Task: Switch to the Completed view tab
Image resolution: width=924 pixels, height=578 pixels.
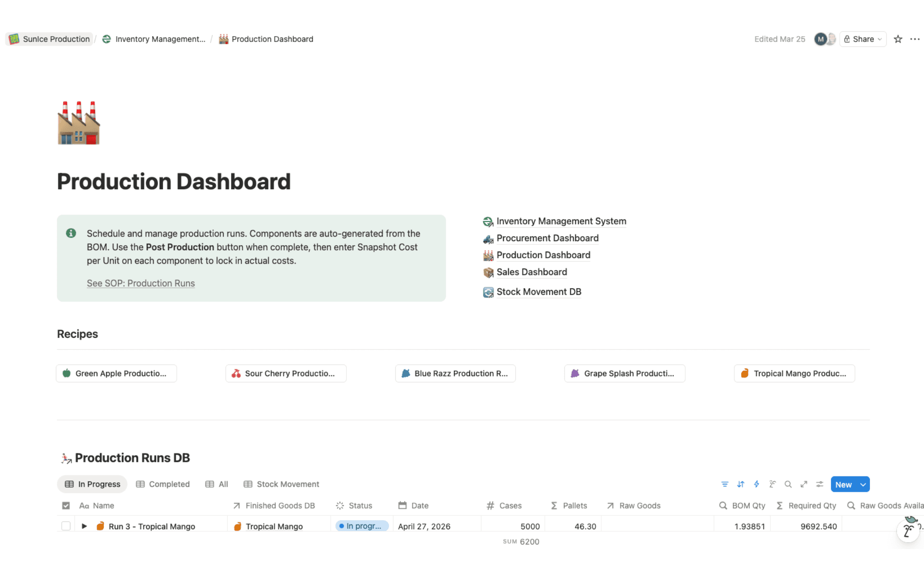Action: click(x=169, y=484)
